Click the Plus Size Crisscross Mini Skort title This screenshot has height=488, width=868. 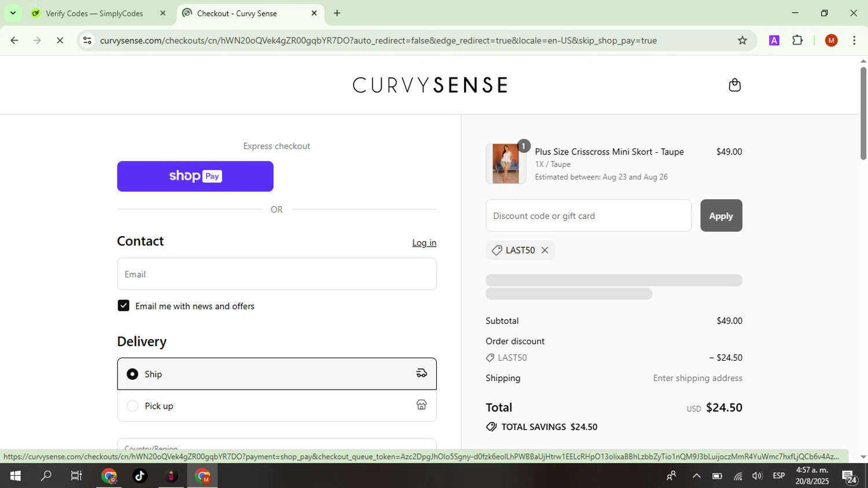609,152
